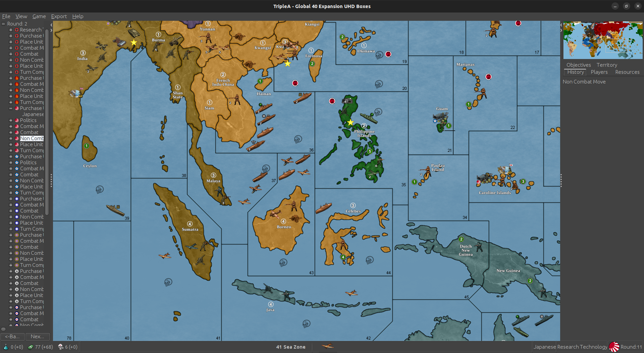
Task: Switch to the Territory tab
Action: point(606,65)
